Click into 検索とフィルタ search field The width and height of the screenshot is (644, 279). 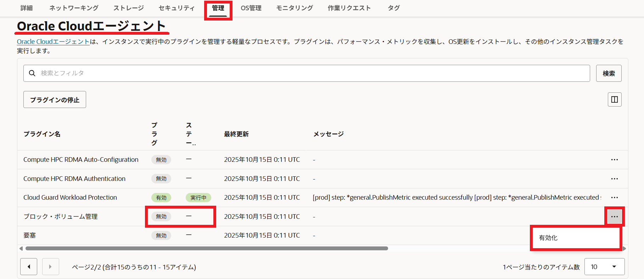tap(307, 73)
